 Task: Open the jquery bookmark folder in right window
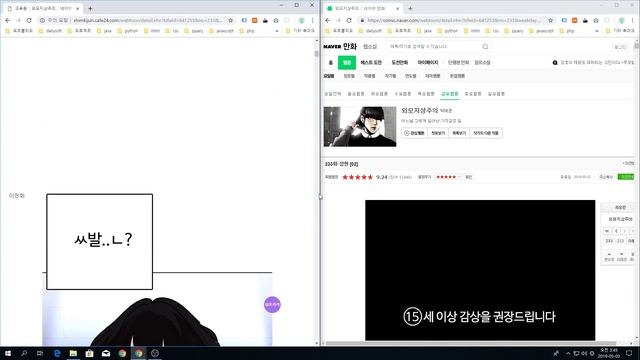[x=513, y=31]
